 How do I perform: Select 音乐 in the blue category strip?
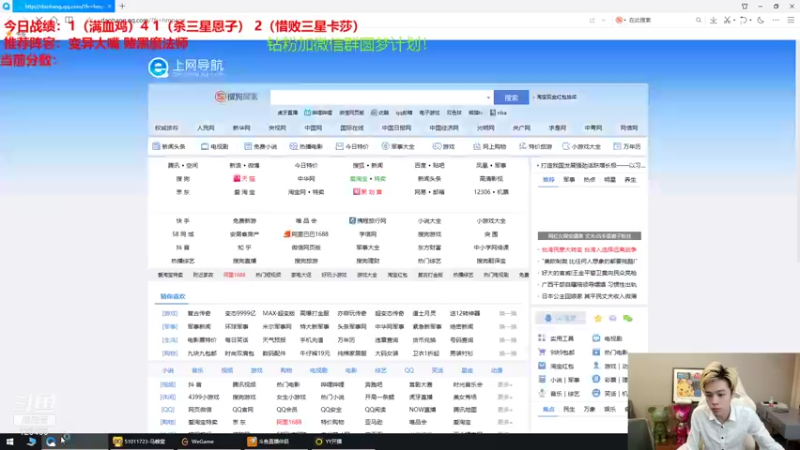[197, 370]
